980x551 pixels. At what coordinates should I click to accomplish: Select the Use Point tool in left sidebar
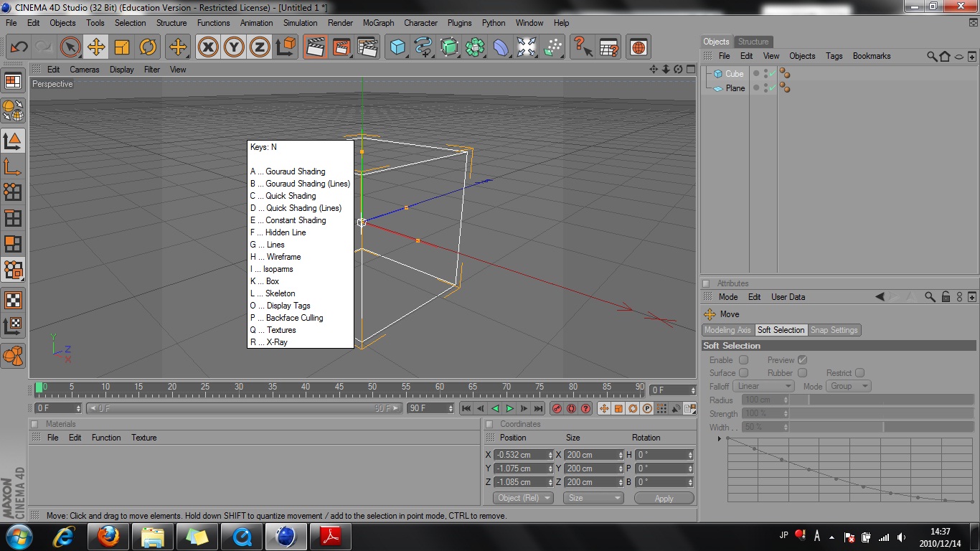13,192
